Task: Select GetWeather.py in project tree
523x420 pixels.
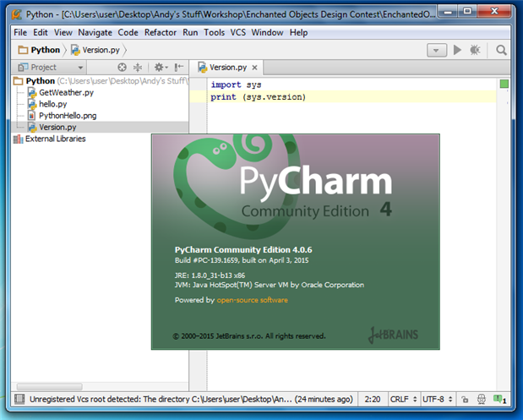Action: 66,92
